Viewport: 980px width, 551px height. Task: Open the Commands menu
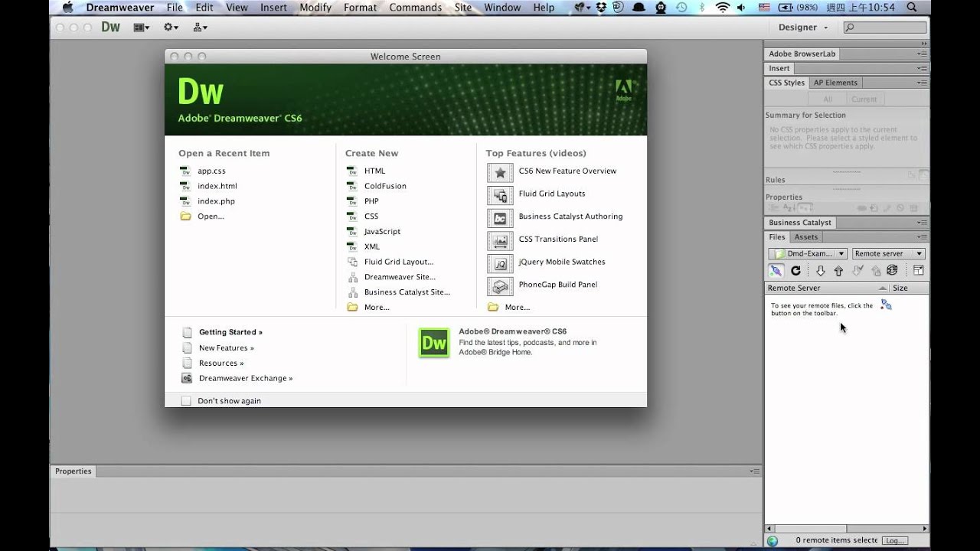pyautogui.click(x=416, y=7)
